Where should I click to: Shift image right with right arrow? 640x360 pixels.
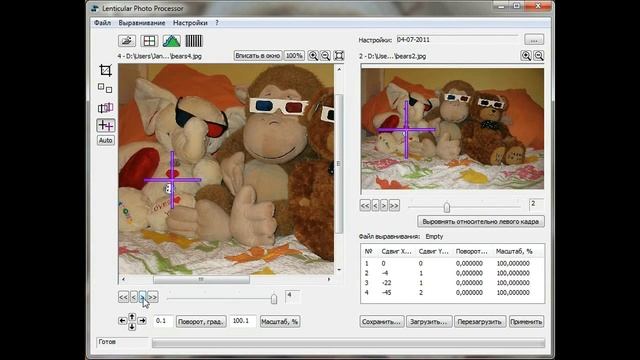coord(142,321)
